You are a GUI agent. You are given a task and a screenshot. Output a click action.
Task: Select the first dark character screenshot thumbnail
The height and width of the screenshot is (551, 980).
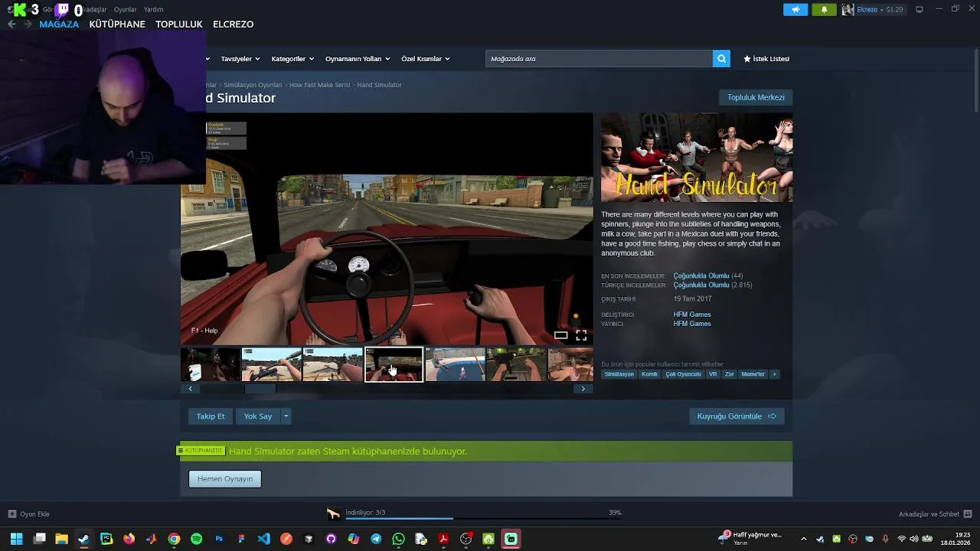tap(211, 365)
